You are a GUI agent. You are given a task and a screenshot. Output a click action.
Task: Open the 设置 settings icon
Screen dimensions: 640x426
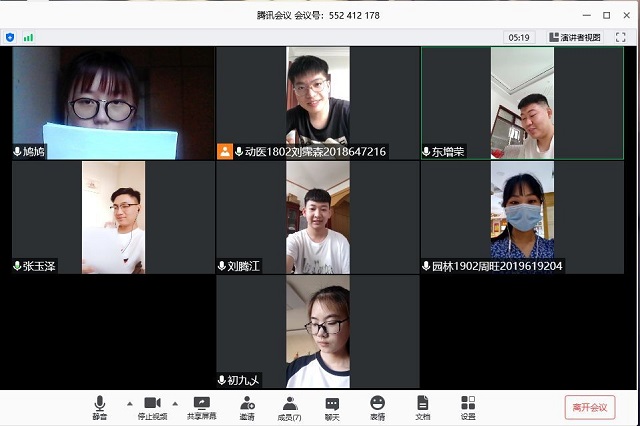pos(468,408)
